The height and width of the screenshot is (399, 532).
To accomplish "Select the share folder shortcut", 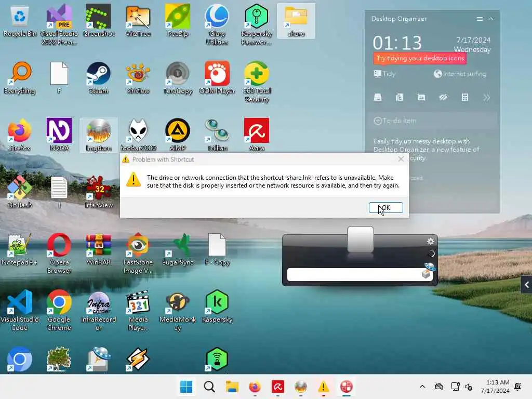I will [296, 20].
